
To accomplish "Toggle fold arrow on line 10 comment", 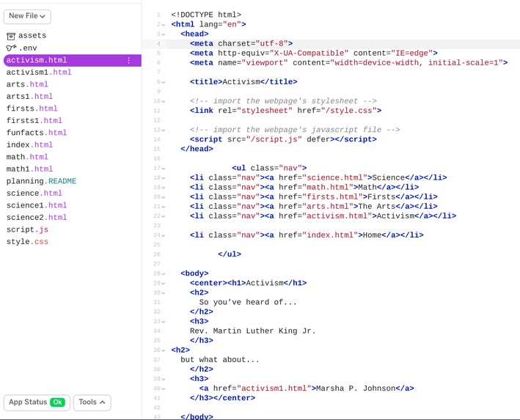I will click(x=163, y=101).
